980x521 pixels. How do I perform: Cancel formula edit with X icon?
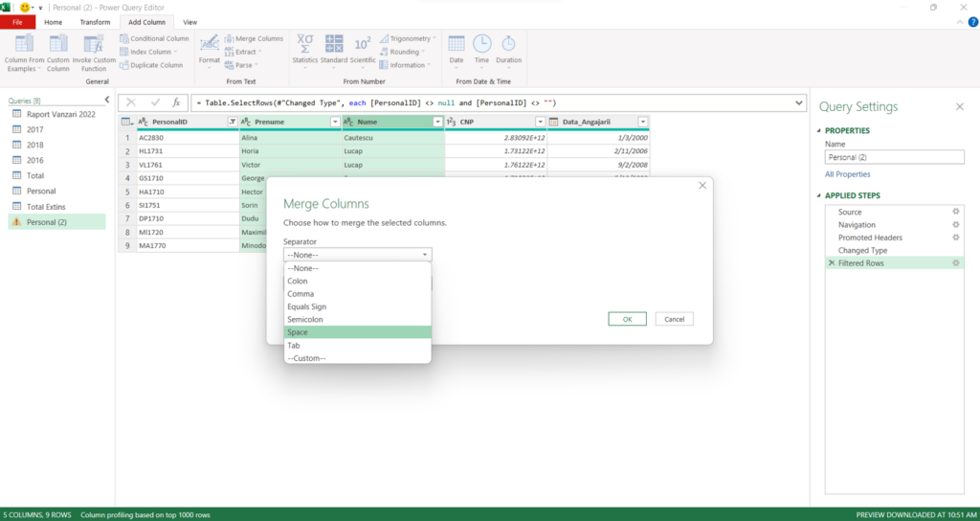coord(131,102)
